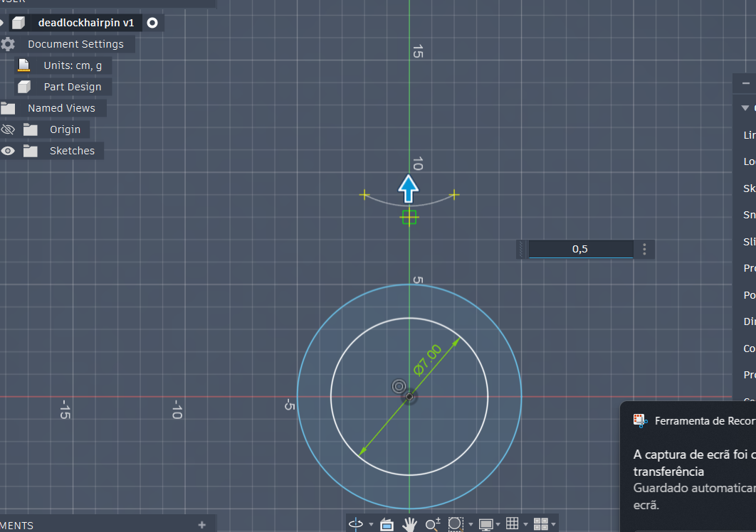Add a comment with the plus icon
756x532 pixels.
coord(202,525)
